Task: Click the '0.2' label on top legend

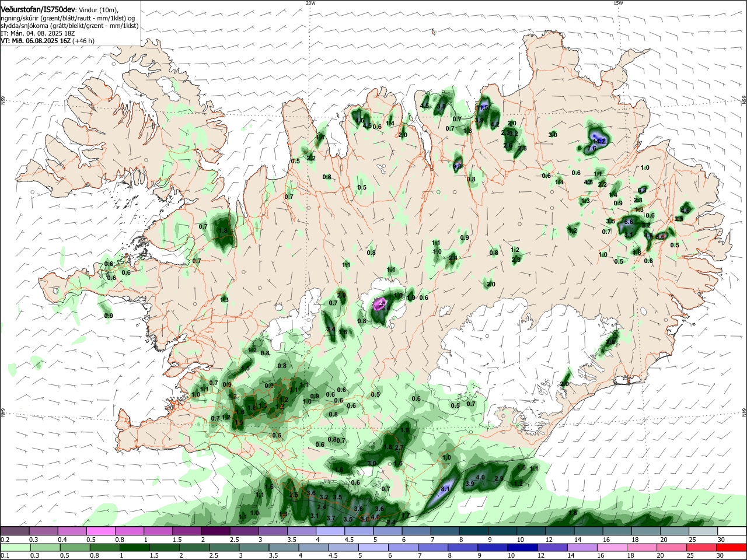Action: (x=4, y=540)
